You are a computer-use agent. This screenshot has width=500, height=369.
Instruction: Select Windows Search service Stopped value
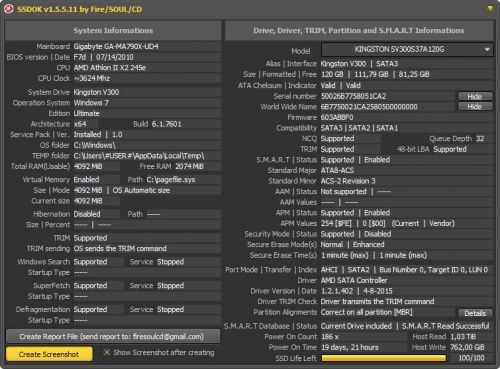point(170,262)
